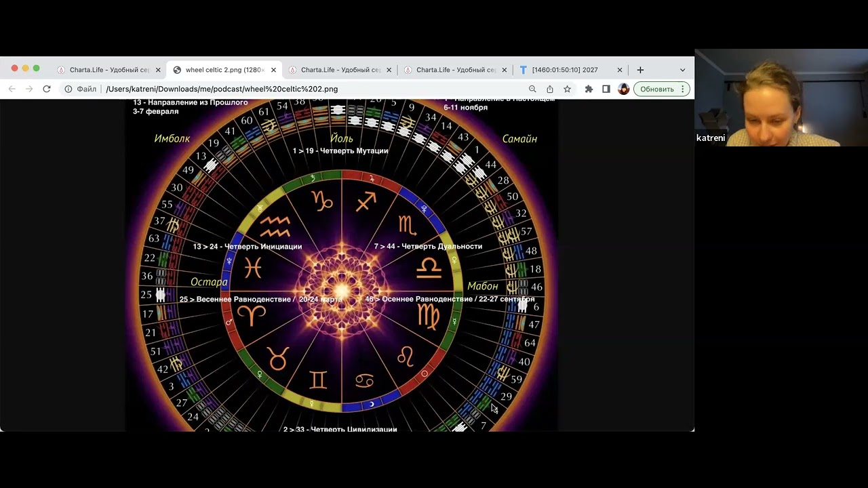Toggle the browser side panel icon

click(x=606, y=89)
